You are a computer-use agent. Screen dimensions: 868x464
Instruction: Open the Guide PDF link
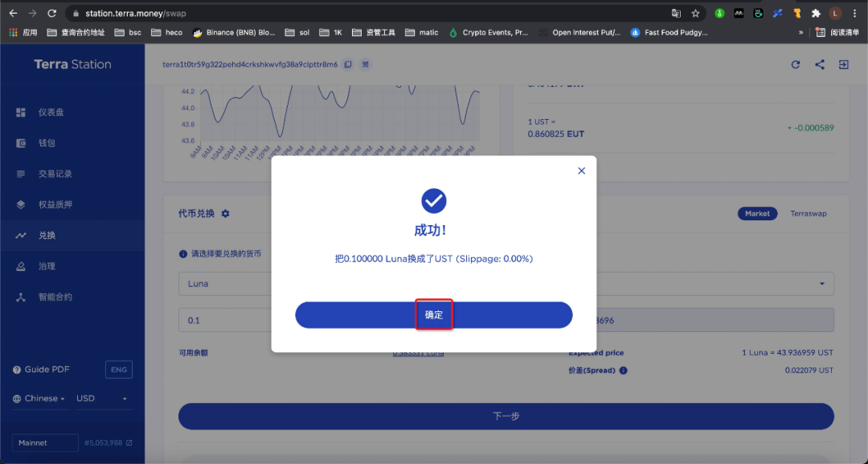coord(42,369)
